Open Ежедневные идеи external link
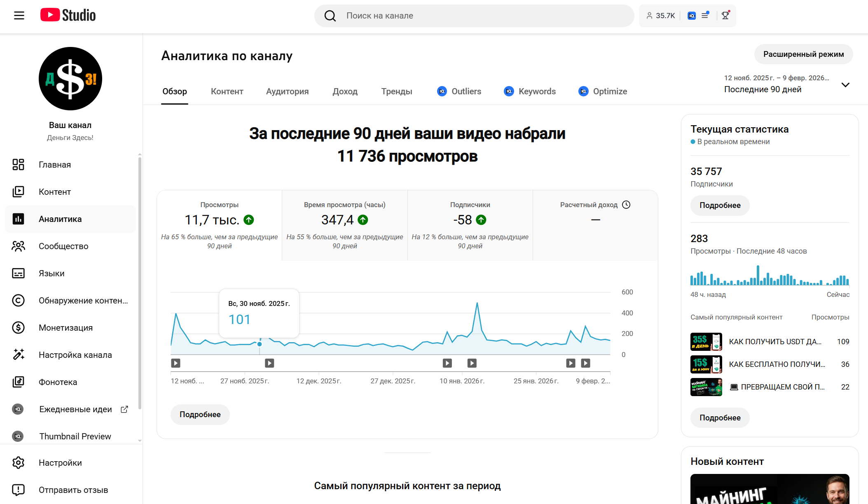 (124, 409)
